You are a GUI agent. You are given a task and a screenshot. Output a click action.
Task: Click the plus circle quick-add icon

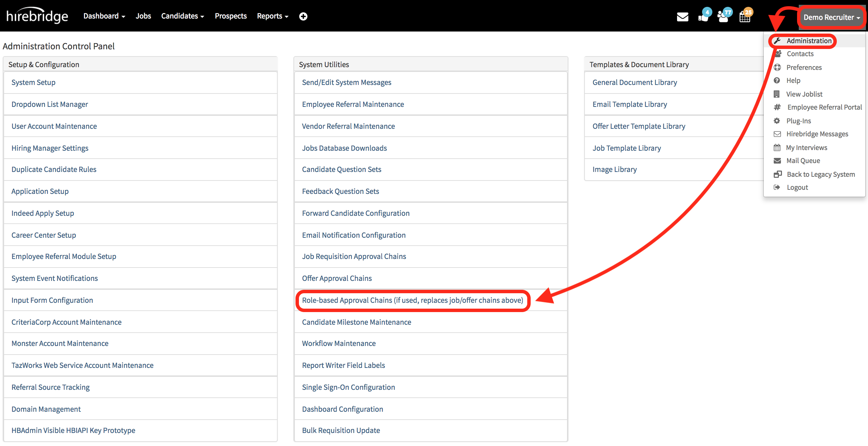pos(303,16)
